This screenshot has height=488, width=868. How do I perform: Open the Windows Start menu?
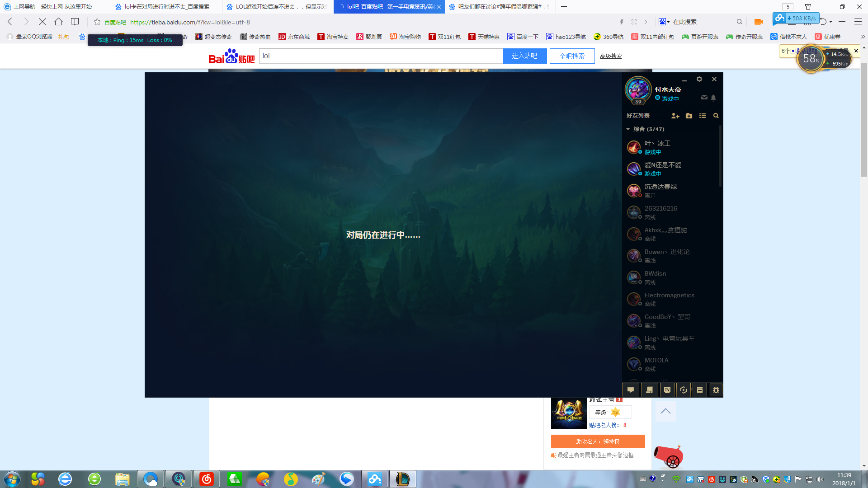click(x=12, y=479)
